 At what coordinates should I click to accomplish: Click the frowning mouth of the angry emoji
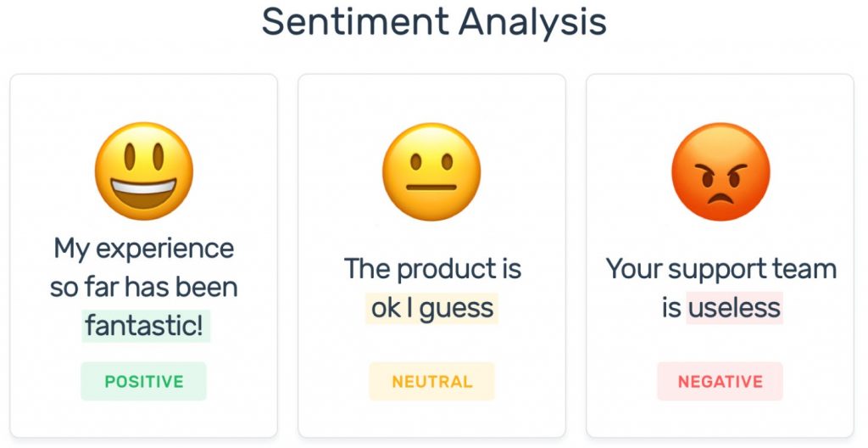pos(721,199)
